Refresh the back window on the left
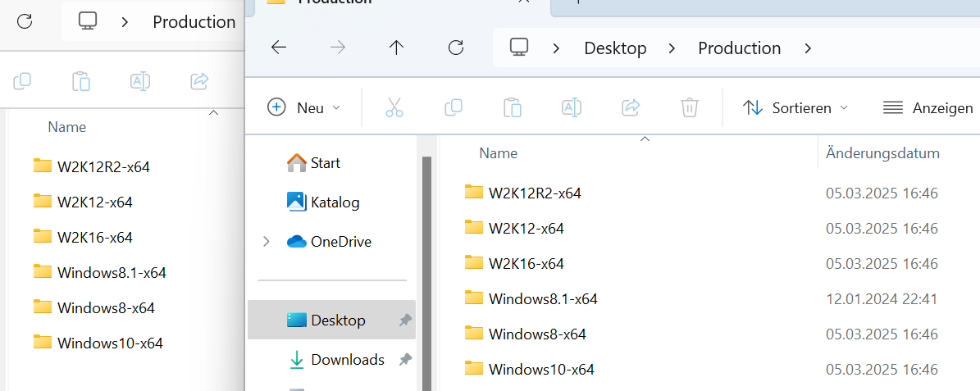980x391 pixels. tap(24, 21)
